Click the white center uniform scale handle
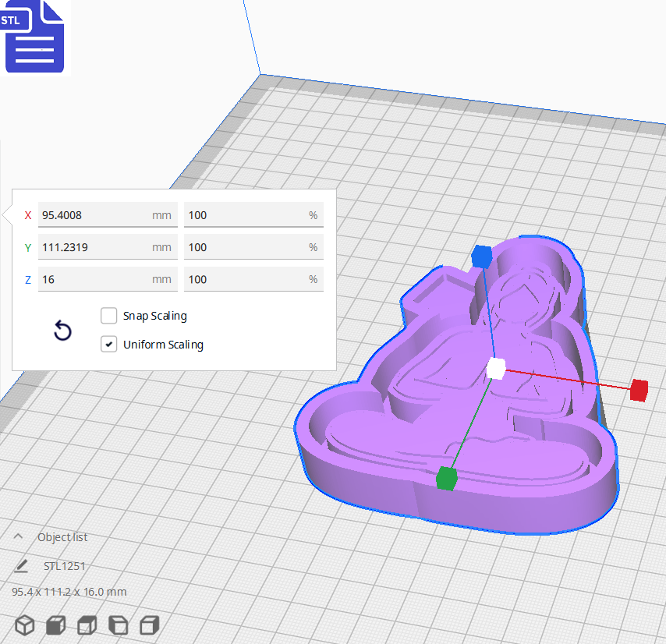 pos(494,369)
